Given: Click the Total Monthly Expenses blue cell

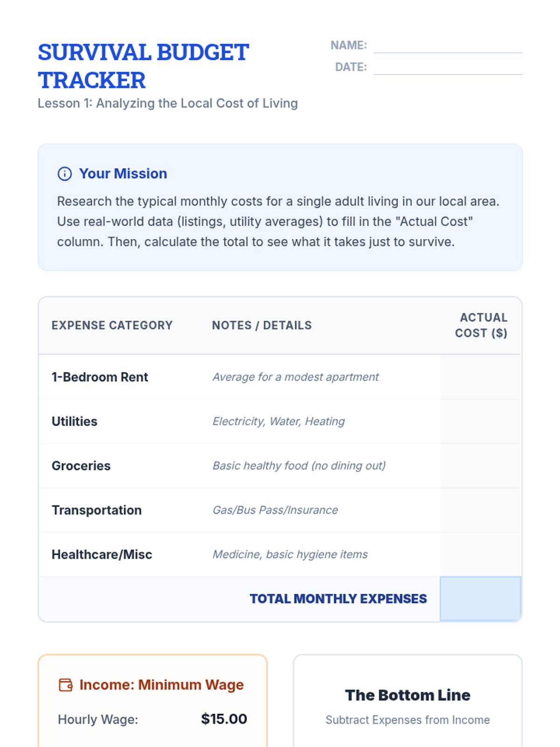Looking at the screenshot, I should (480, 599).
